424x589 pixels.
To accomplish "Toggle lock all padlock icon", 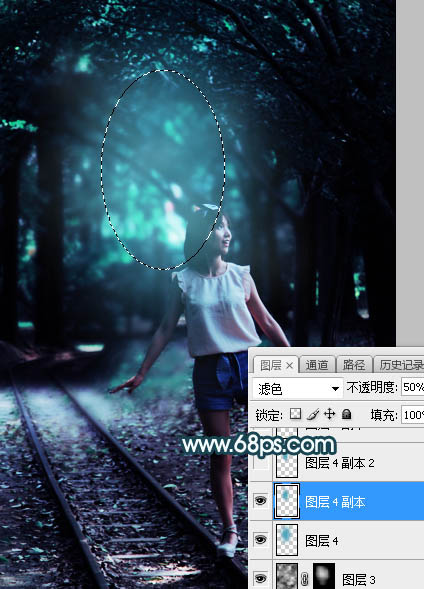I will [x=347, y=414].
